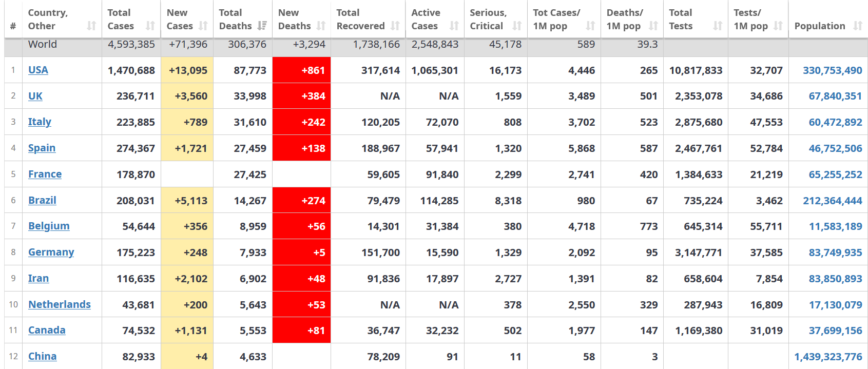Sort by Active Cases using its arrows icon
The width and height of the screenshot is (868, 369).
(x=454, y=26)
